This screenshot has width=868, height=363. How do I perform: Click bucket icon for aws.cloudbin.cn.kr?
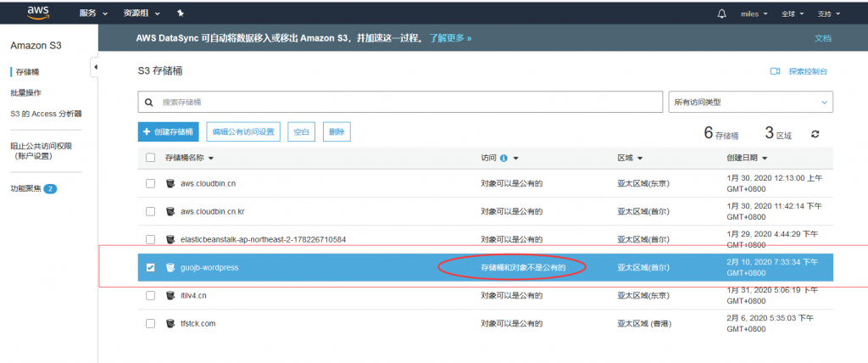pyautogui.click(x=170, y=212)
